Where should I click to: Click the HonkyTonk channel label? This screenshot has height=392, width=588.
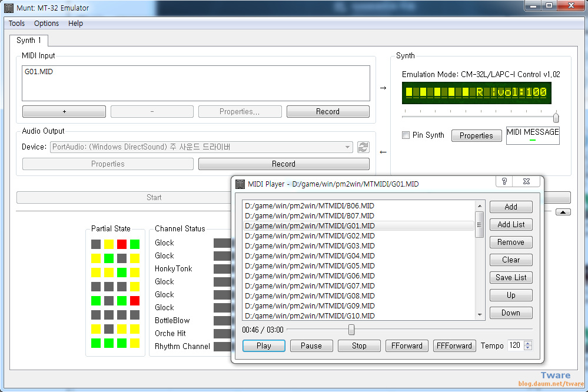174,268
